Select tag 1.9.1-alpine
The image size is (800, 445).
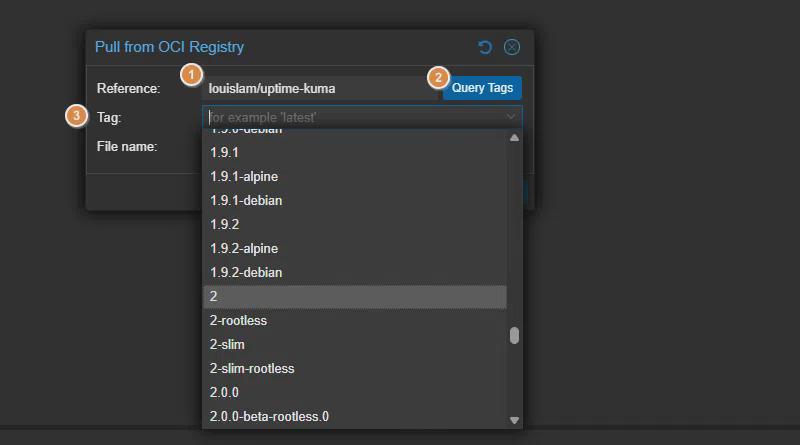coord(355,177)
